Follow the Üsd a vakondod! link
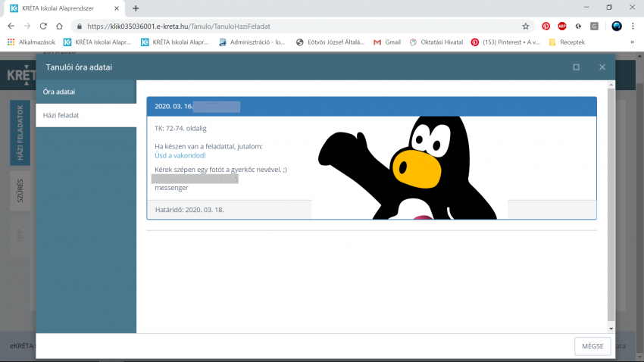This screenshot has width=644, height=362. [180, 155]
